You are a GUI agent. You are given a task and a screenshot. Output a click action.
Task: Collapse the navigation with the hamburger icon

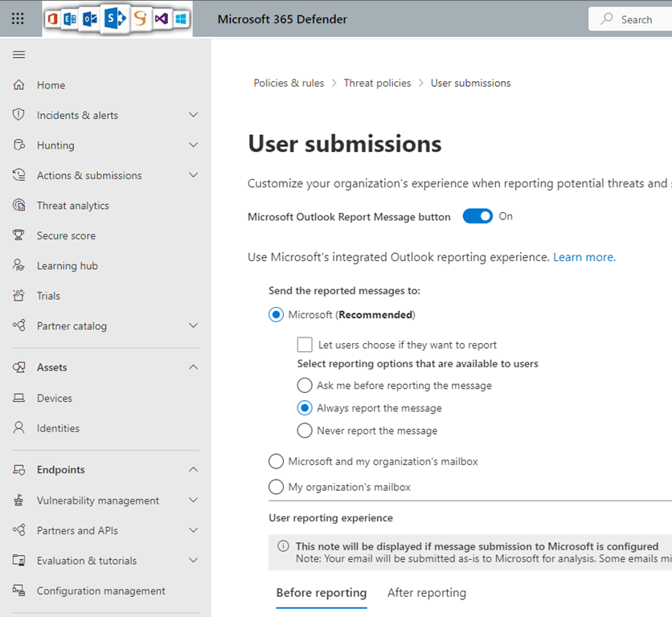click(x=18, y=55)
